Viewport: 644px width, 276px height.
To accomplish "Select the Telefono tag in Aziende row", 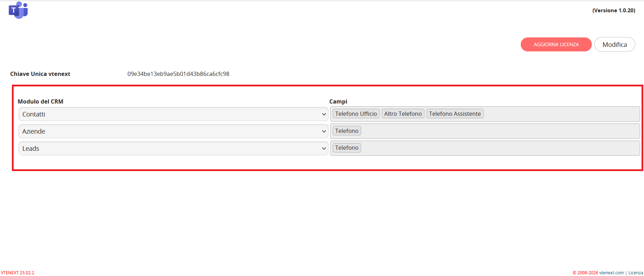I will (347, 131).
